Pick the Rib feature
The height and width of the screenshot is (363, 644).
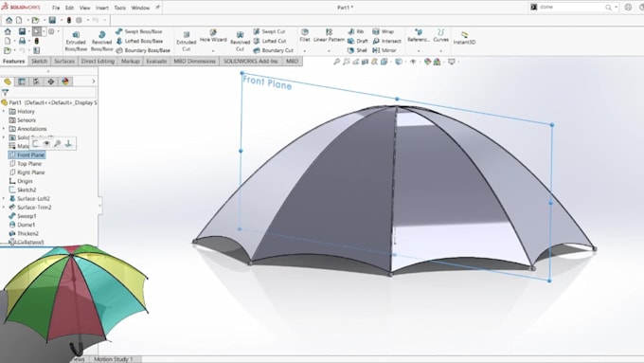(356, 31)
